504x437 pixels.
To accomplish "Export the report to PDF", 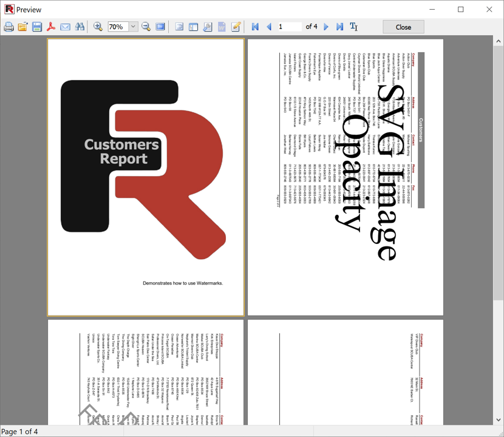I will [x=51, y=27].
